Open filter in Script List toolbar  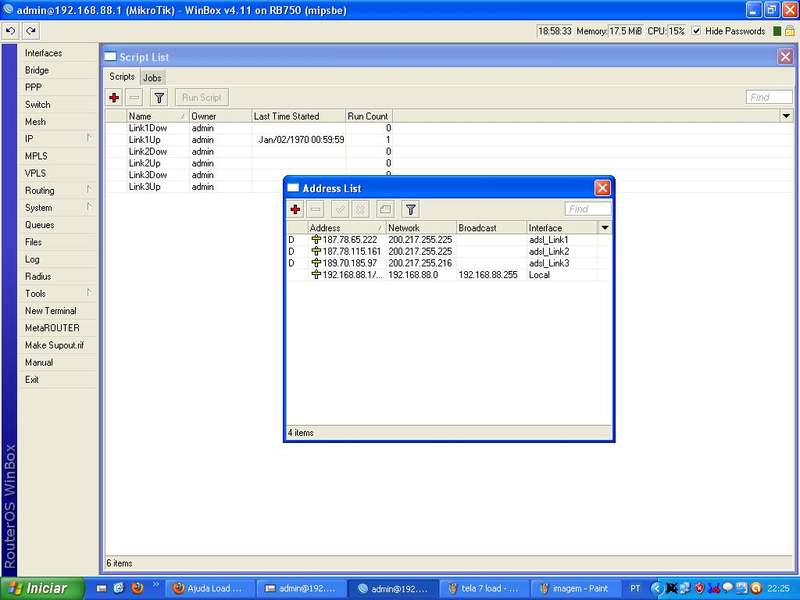(159, 97)
